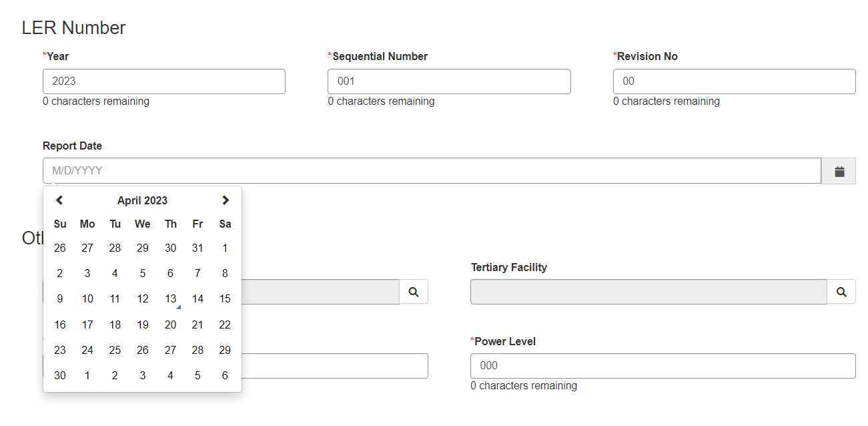This screenshot has width=868, height=426.
Task: Go to next month in calendar
Action: (x=225, y=200)
